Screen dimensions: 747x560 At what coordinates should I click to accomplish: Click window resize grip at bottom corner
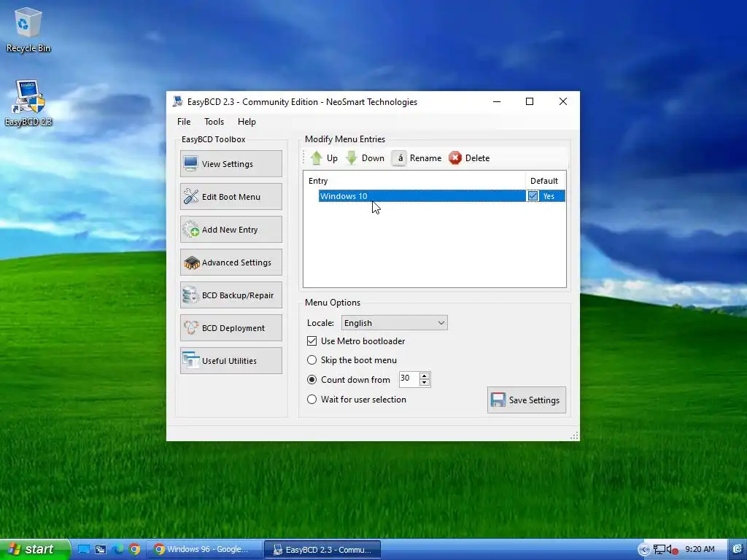click(x=574, y=436)
